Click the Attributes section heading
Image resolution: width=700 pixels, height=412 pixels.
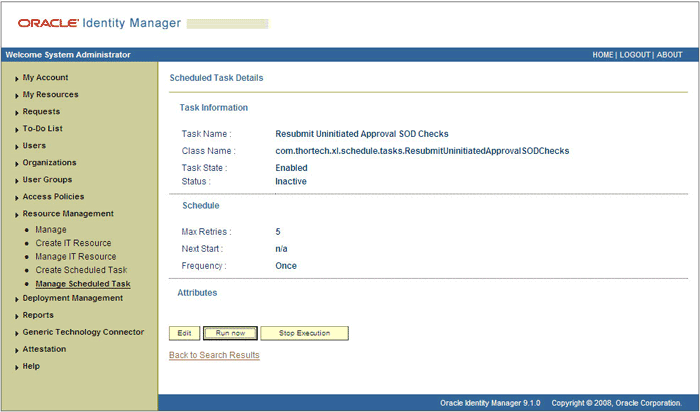(197, 293)
